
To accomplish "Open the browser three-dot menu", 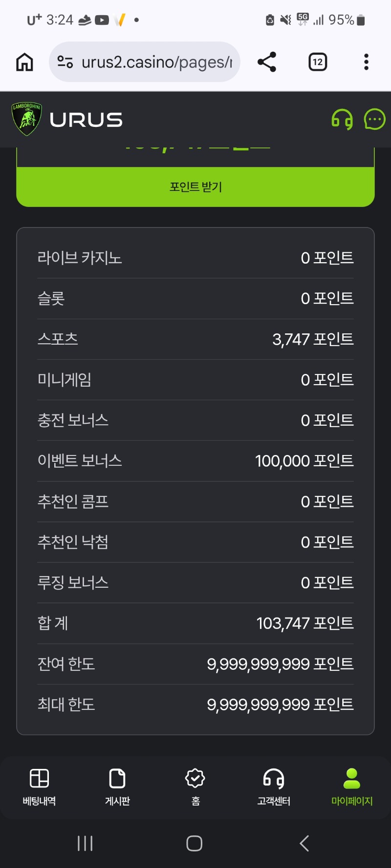I will click(x=366, y=62).
